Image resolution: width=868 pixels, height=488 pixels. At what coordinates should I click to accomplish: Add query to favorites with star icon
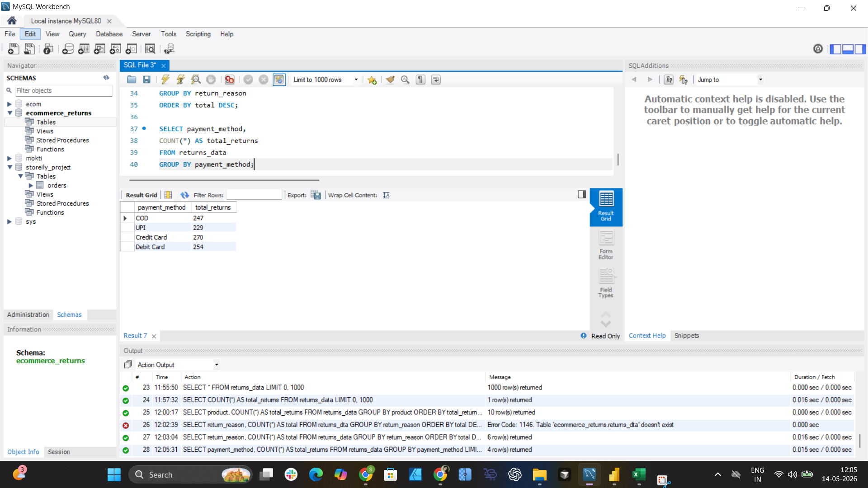click(x=372, y=80)
